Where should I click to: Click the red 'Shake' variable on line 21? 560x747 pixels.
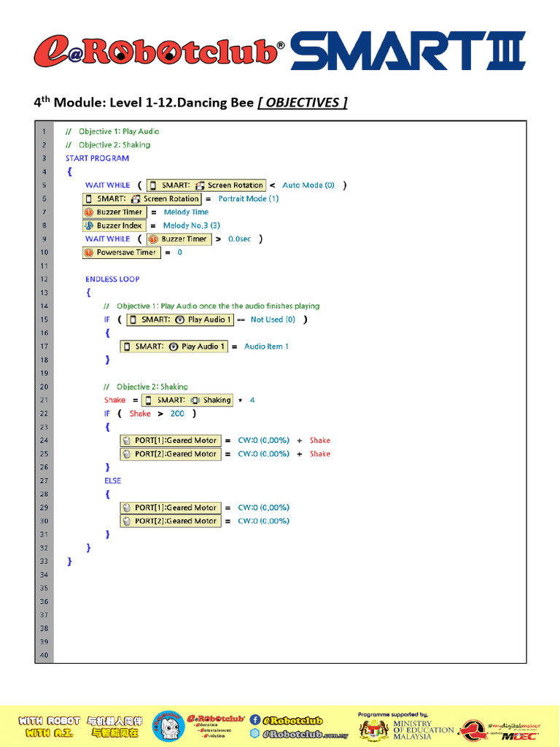(x=114, y=400)
